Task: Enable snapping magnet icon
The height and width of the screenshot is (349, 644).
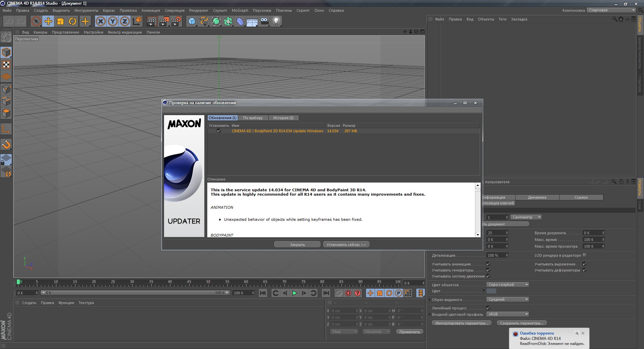Action: (x=6, y=145)
